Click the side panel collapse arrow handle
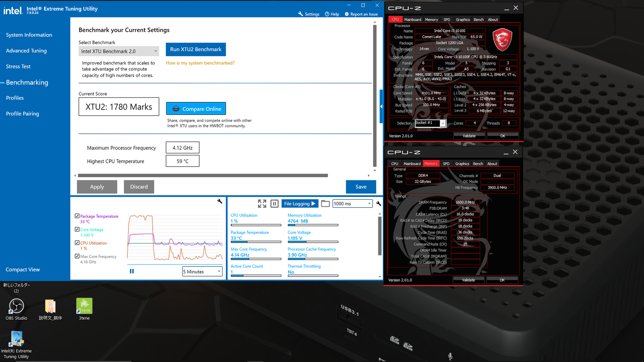Image resolution: width=644 pixels, height=362 pixels. pyautogui.click(x=381, y=106)
